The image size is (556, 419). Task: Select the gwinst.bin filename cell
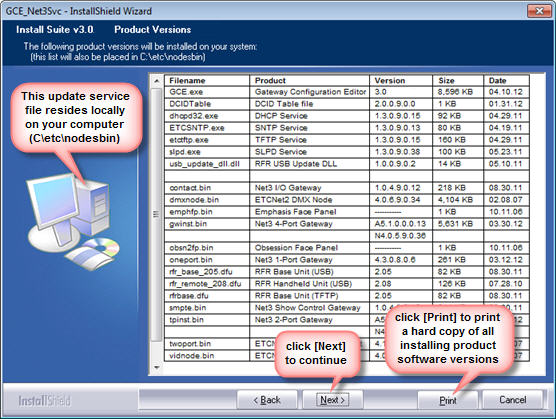click(207, 224)
